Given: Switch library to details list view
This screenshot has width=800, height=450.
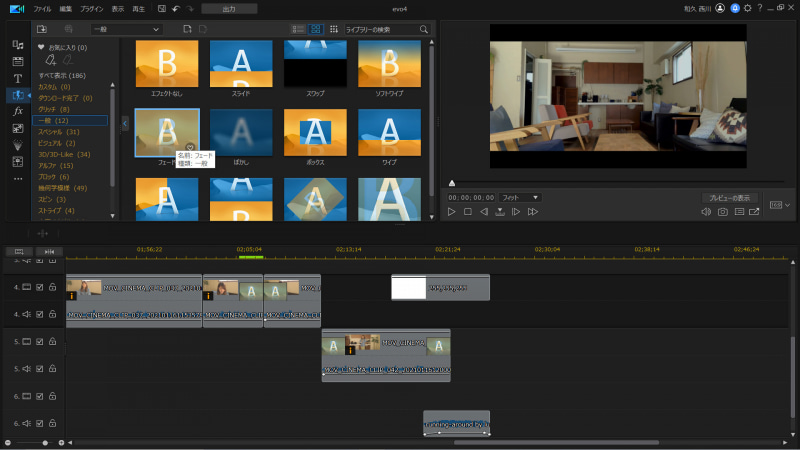Looking at the screenshot, I should coord(298,30).
